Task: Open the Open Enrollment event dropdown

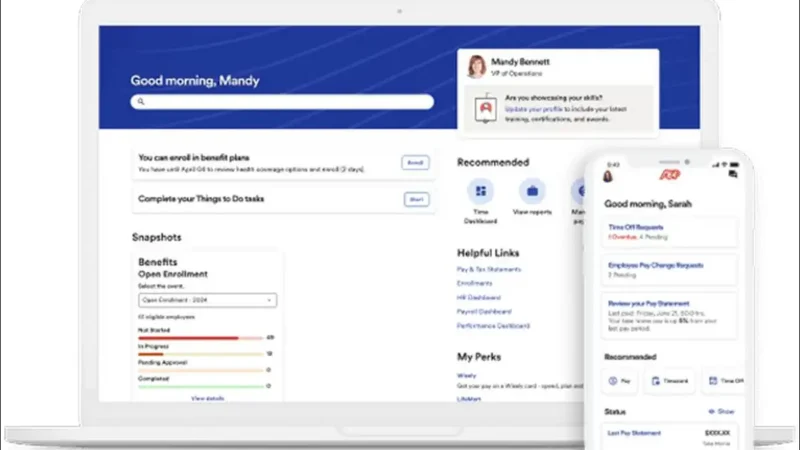Action: coord(208,300)
